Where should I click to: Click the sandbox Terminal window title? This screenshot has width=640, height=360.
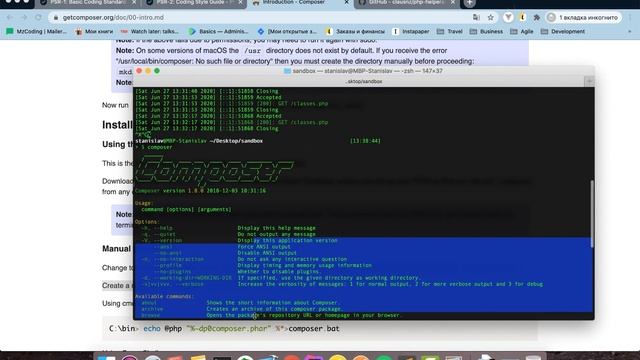(x=363, y=71)
